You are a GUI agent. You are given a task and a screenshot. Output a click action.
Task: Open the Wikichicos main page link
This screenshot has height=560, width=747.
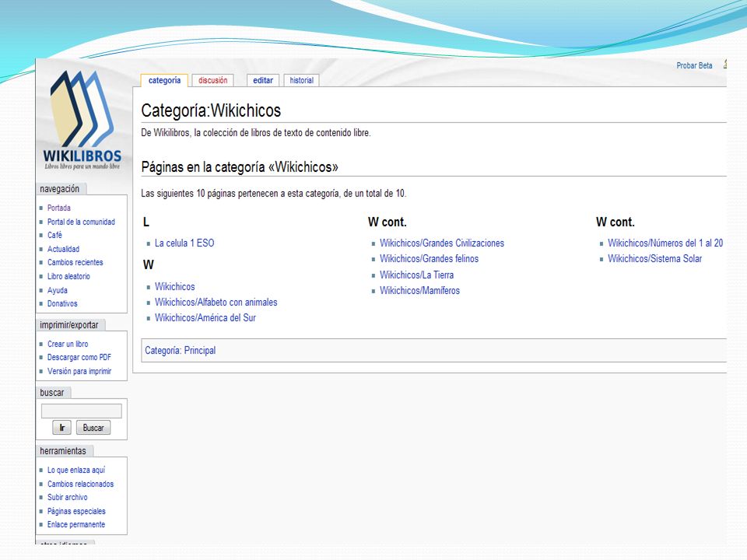(x=175, y=287)
